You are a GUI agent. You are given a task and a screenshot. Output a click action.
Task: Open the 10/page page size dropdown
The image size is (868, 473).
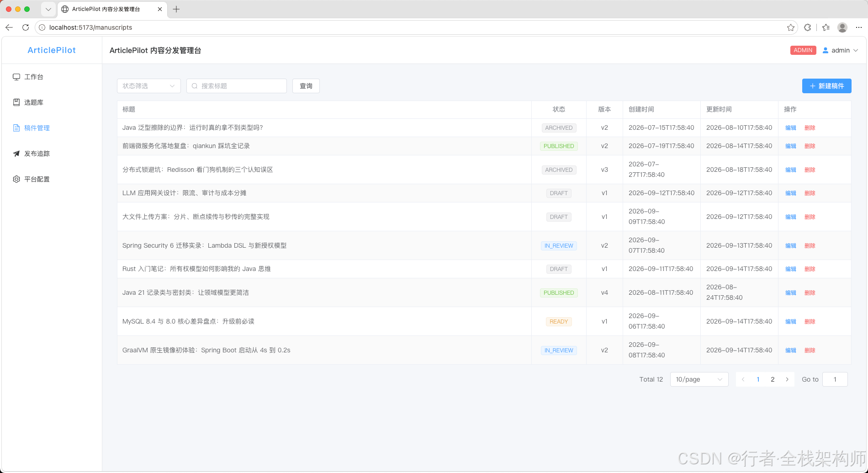(699, 379)
